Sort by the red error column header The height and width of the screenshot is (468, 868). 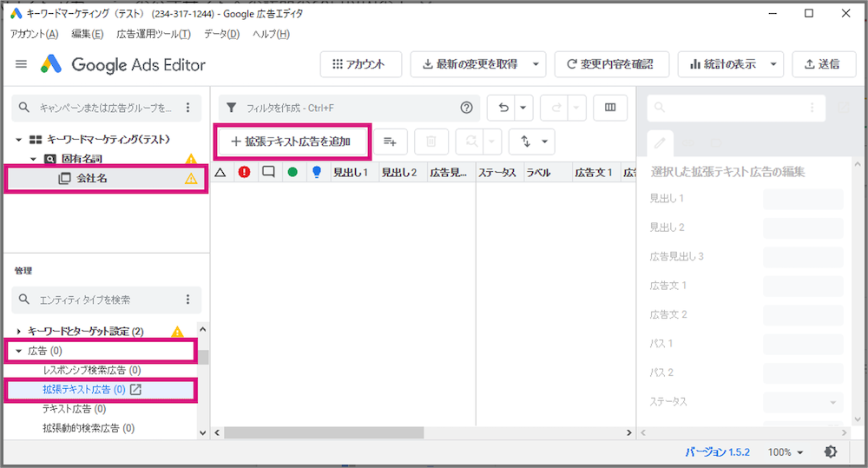(x=244, y=172)
